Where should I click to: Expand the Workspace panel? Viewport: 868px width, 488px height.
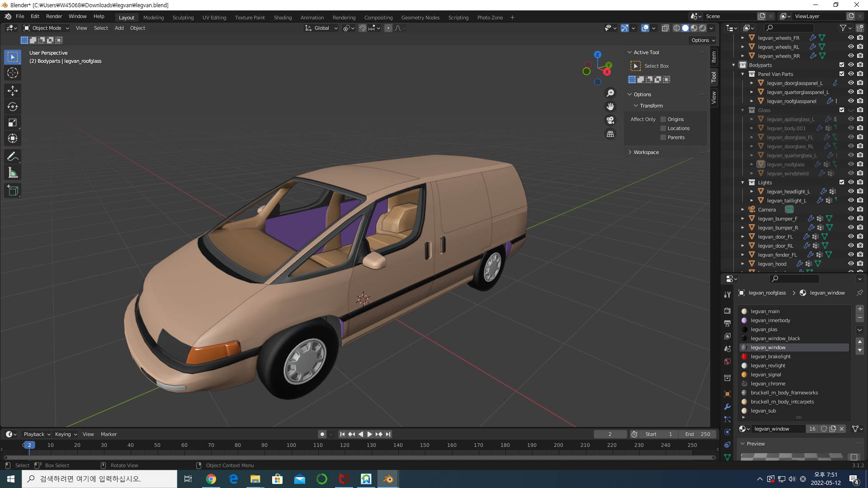click(646, 152)
